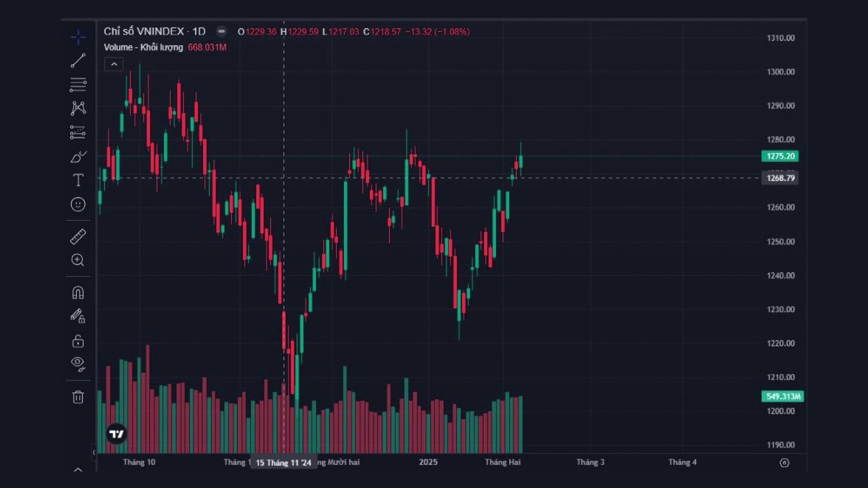Toggle stay in drawing mode
Screen dimensions: 868x488
tap(78, 316)
